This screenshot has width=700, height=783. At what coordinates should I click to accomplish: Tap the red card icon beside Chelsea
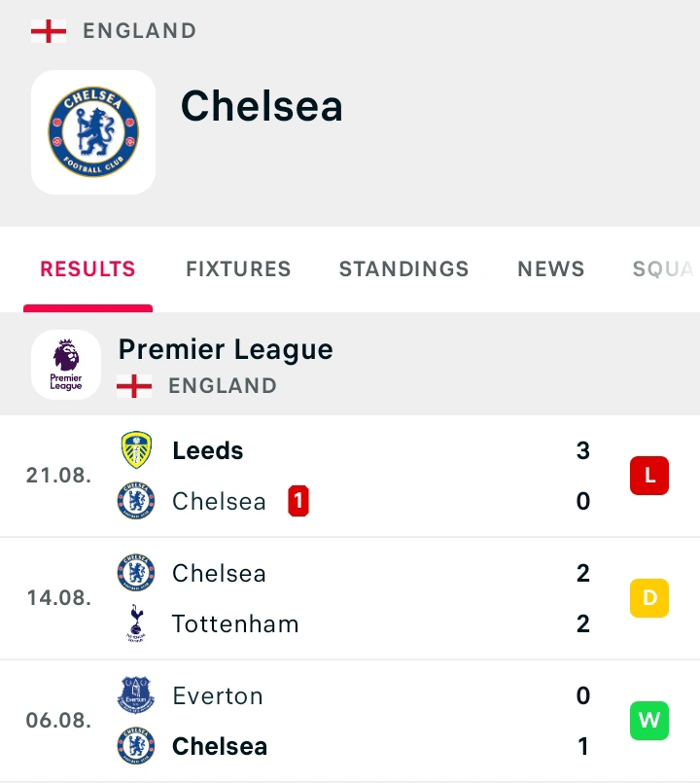[x=298, y=501]
